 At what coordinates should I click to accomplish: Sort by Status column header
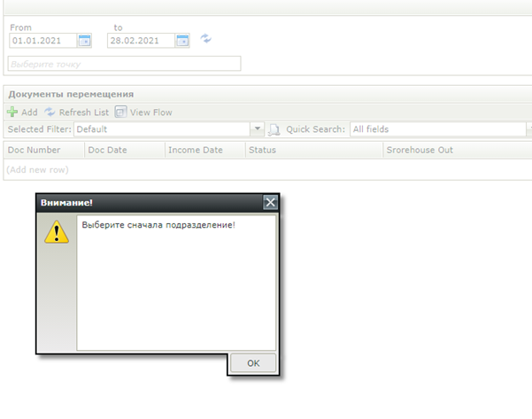coord(314,150)
